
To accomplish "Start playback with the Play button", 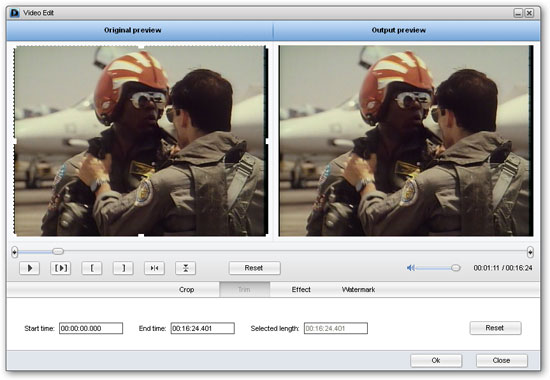I will click(x=29, y=268).
